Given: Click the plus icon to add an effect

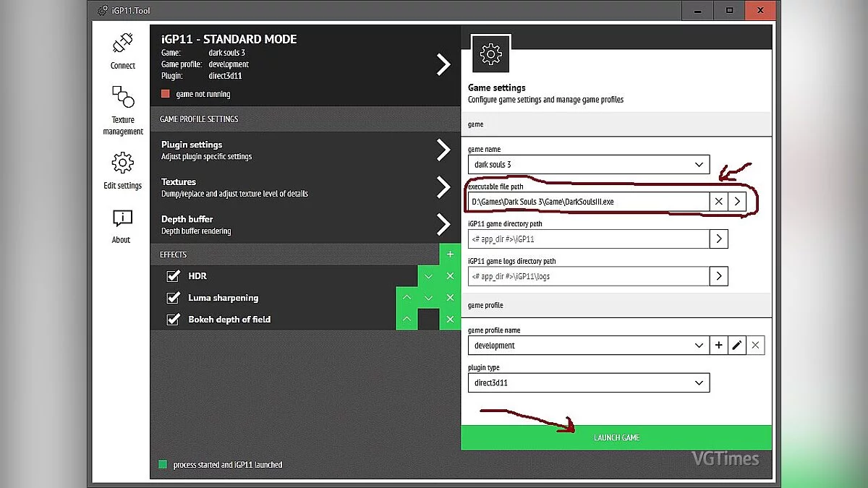Looking at the screenshot, I should 450,254.
